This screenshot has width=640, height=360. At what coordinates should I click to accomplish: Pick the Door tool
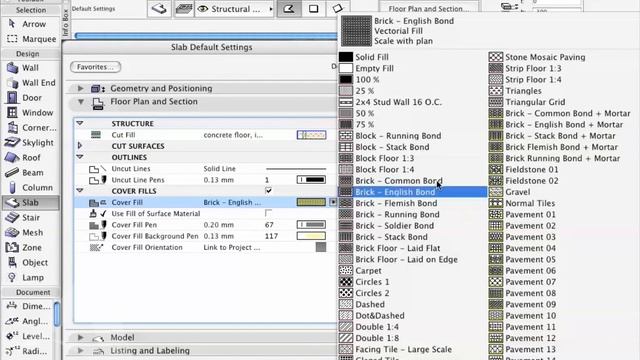click(30, 98)
